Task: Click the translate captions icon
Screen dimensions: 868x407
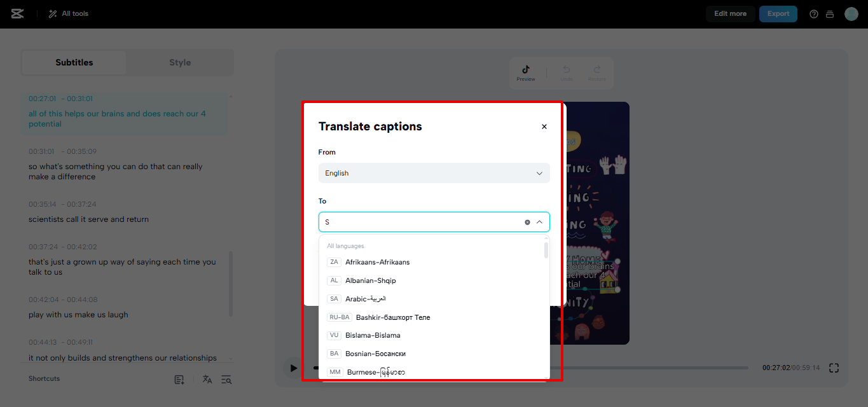Action: point(207,379)
